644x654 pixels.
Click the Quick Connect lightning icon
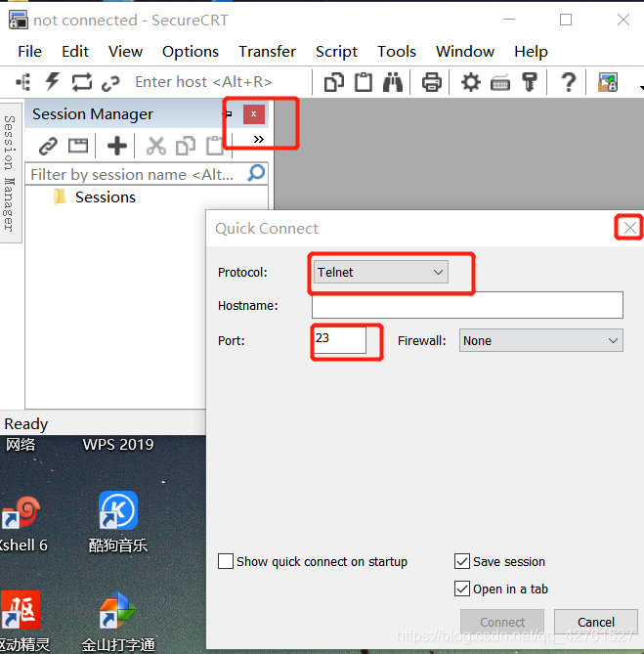click(x=53, y=82)
